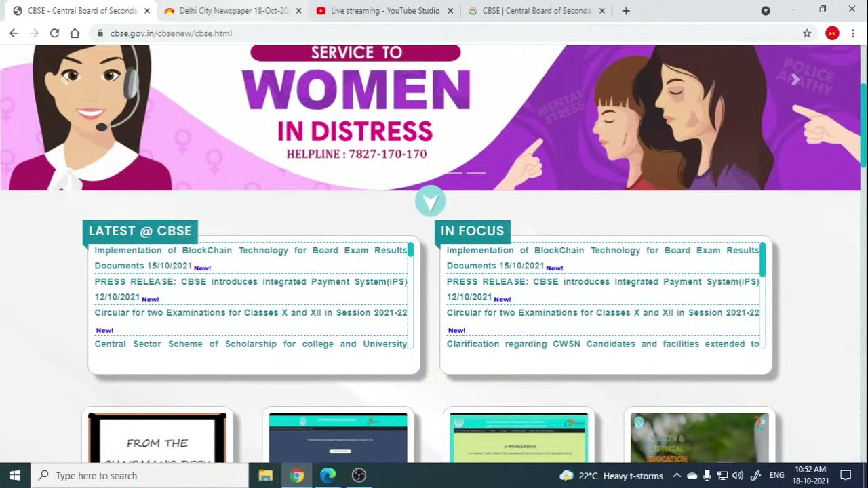Click the taskbar search box
Image resolution: width=868 pixels, height=488 pixels.
coord(140,476)
